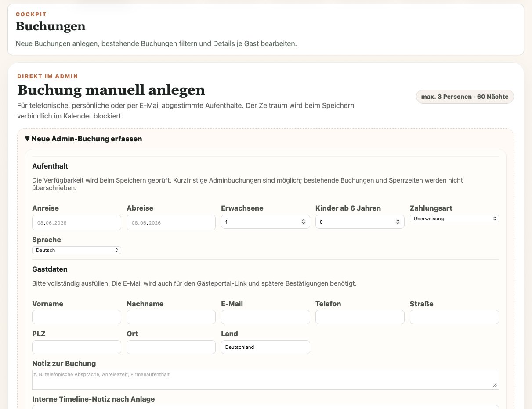Click the PLZ input field
This screenshot has height=409, width=532.
[76, 347]
